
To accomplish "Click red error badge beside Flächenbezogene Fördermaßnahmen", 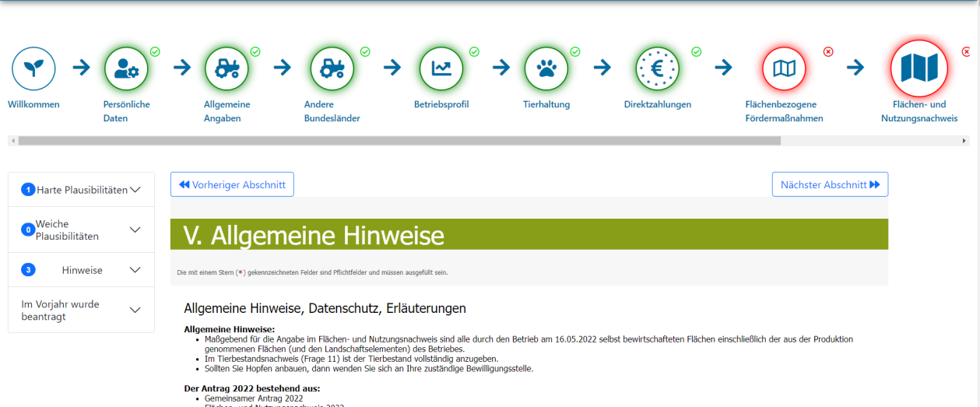I will tap(828, 52).
